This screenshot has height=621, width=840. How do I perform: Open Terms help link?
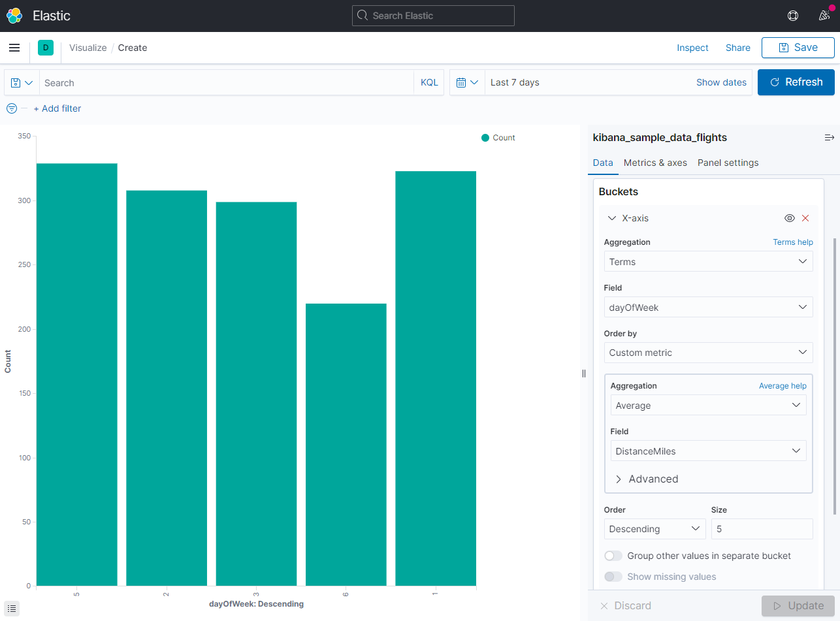793,242
